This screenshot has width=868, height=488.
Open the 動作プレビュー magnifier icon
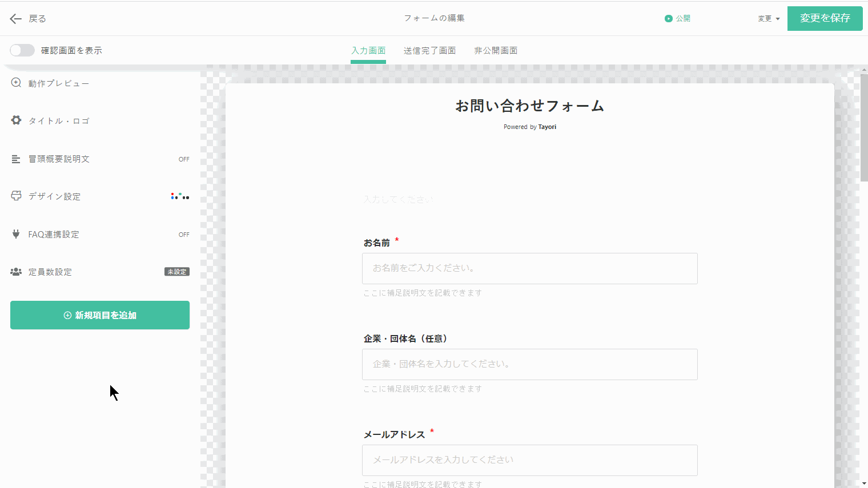16,83
